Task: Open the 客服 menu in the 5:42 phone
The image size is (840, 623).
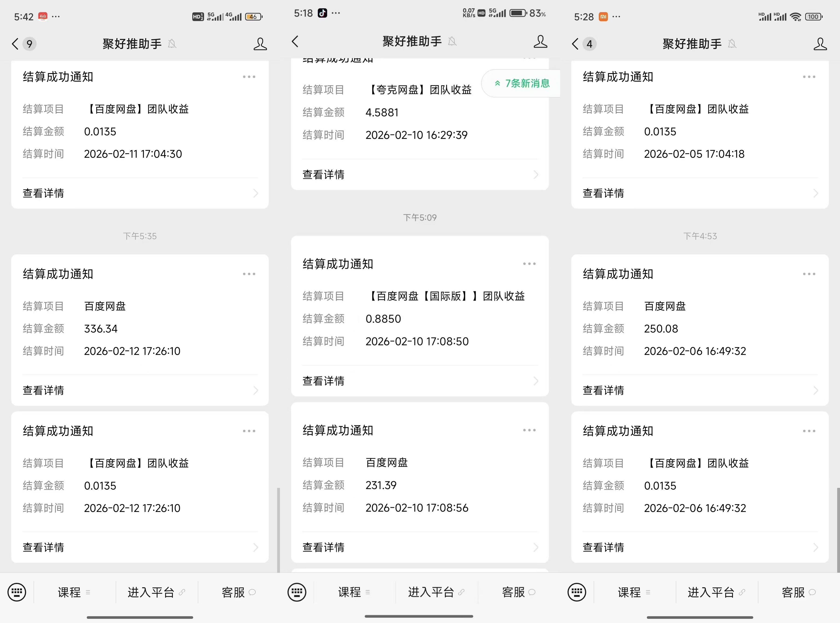Action: [239, 592]
